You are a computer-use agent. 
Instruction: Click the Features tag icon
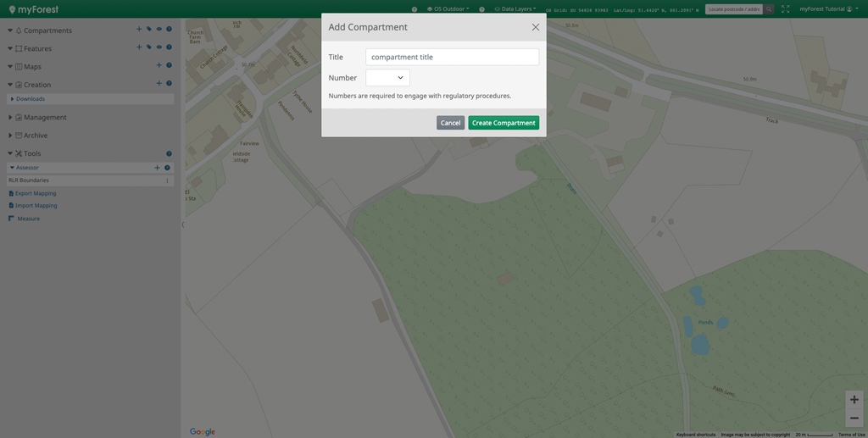click(149, 47)
